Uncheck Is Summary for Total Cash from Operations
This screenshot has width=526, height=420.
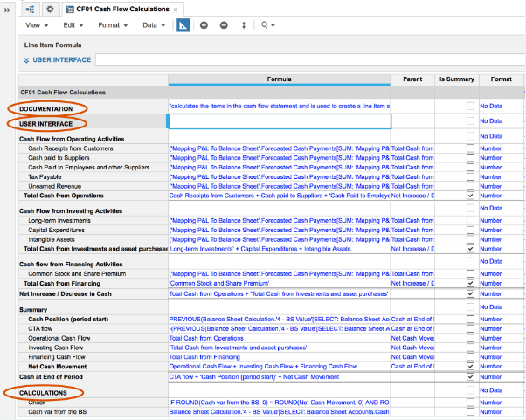(x=470, y=196)
